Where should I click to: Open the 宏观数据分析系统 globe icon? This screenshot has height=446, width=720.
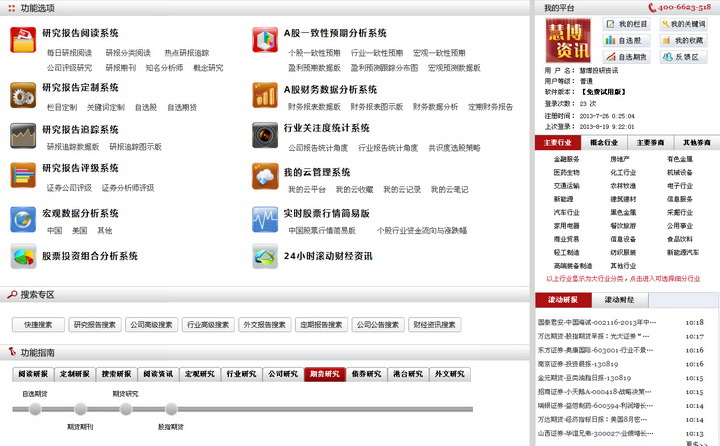click(x=23, y=219)
